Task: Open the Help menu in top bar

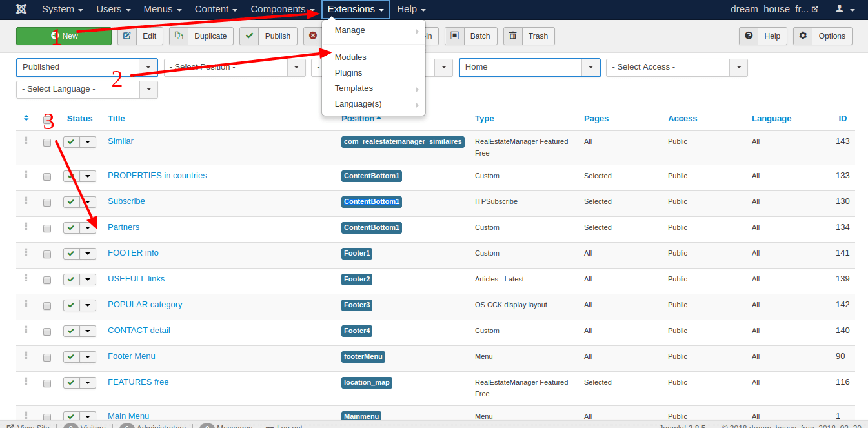Action: pos(411,9)
